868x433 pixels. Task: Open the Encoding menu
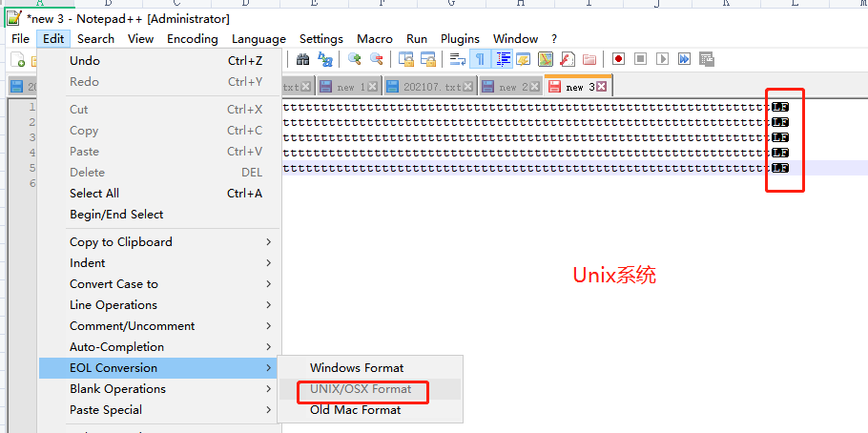(193, 39)
